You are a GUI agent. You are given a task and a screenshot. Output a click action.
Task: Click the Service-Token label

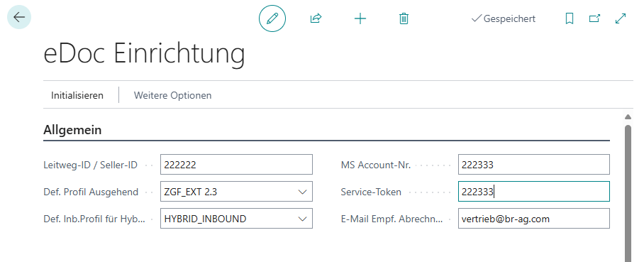click(371, 192)
